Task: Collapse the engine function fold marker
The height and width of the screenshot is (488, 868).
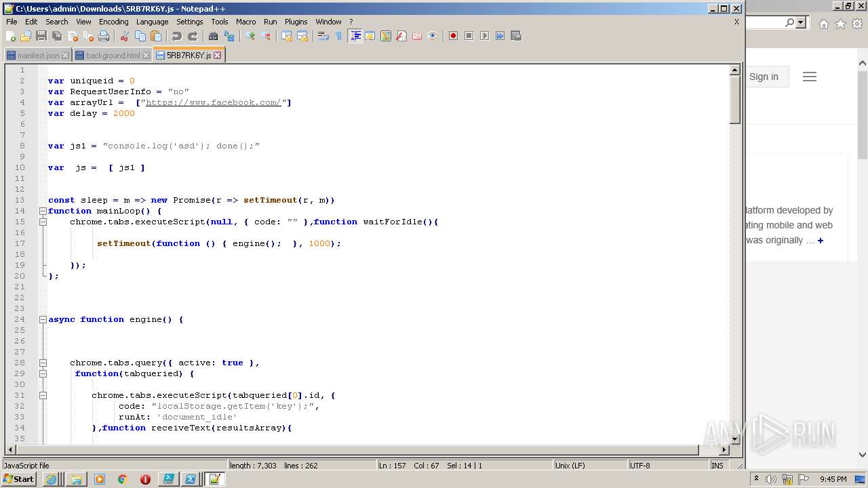Action: (x=43, y=319)
